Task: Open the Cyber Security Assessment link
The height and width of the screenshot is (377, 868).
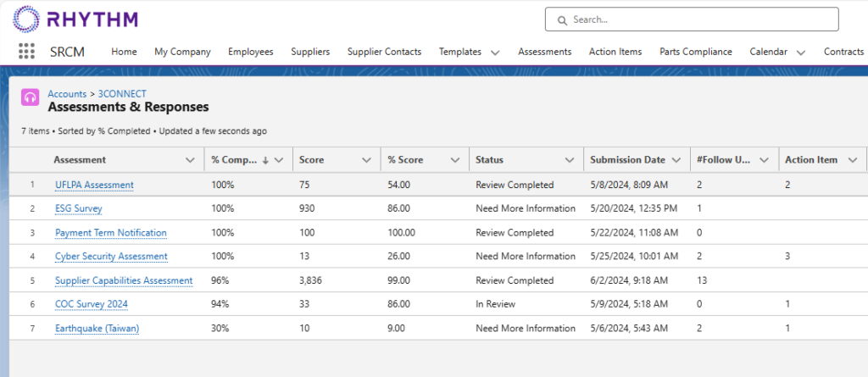Action: tap(111, 257)
